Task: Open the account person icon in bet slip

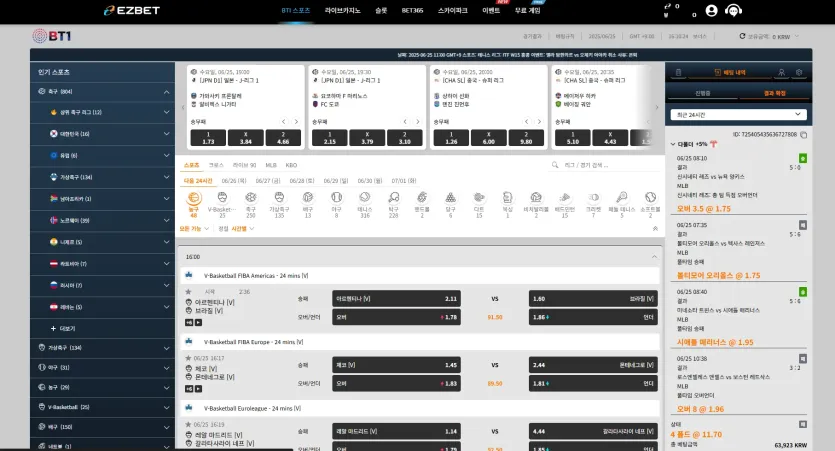Action: tap(781, 72)
